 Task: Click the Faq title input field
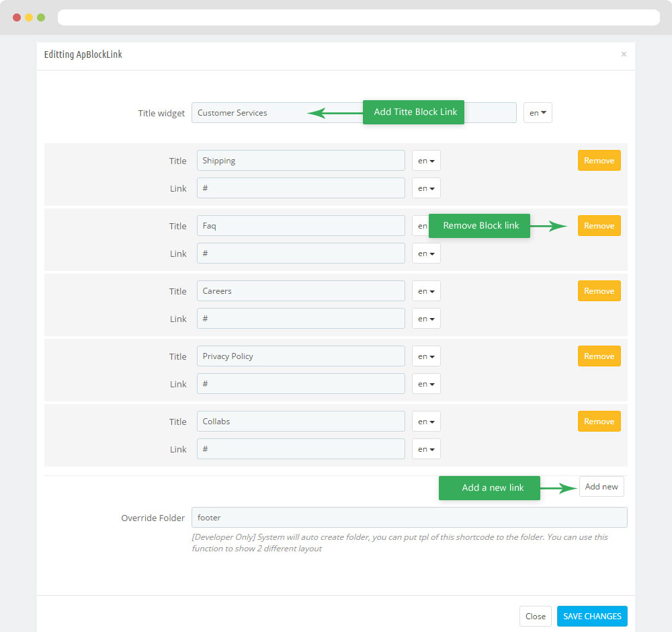pos(301,225)
